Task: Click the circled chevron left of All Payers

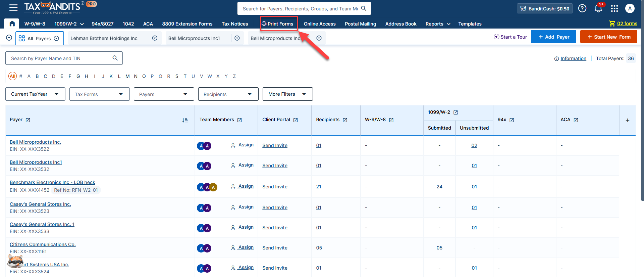Action: 9,38
